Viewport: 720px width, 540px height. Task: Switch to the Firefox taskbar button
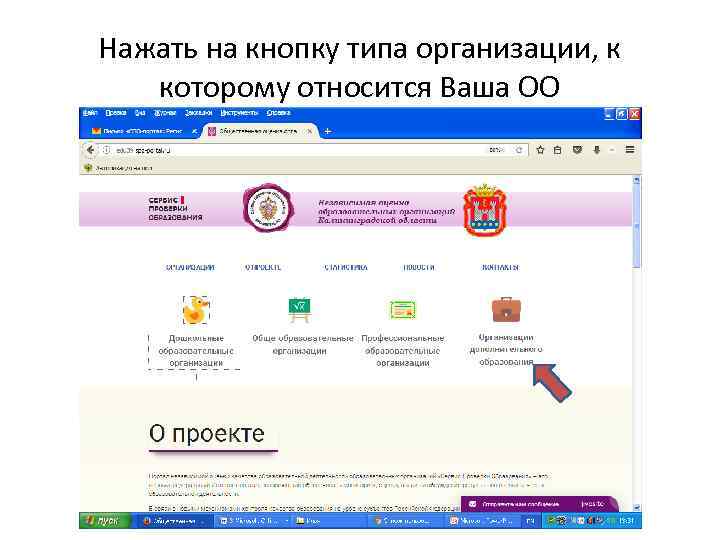point(174,521)
